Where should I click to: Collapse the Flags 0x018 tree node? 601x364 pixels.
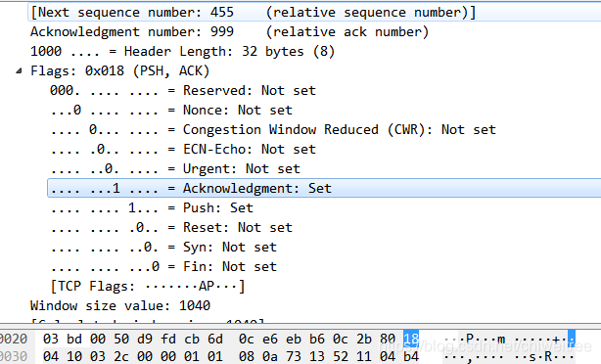click(19, 70)
